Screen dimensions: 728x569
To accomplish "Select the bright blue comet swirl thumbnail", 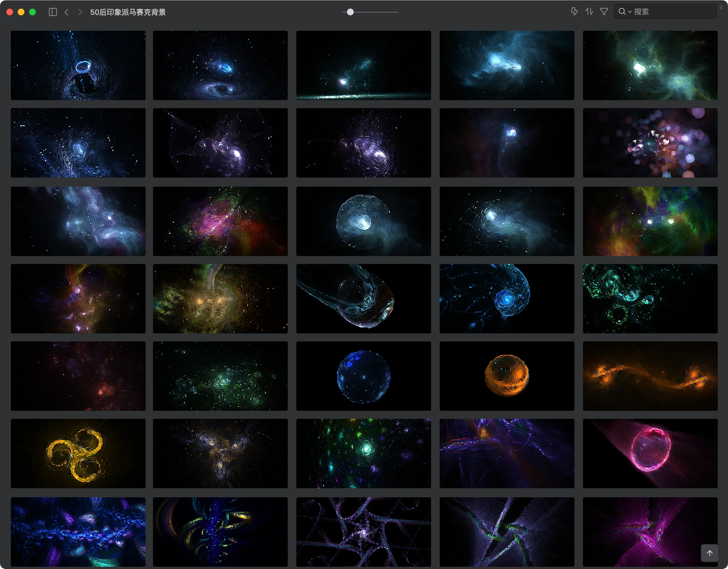I will pyautogui.click(x=507, y=298).
